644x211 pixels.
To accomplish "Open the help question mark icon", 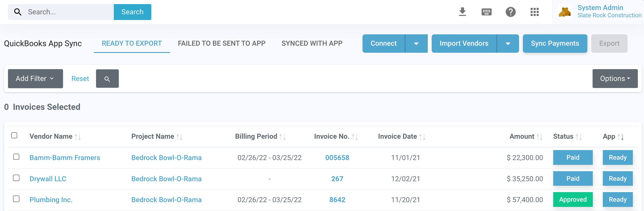I will coord(510,12).
